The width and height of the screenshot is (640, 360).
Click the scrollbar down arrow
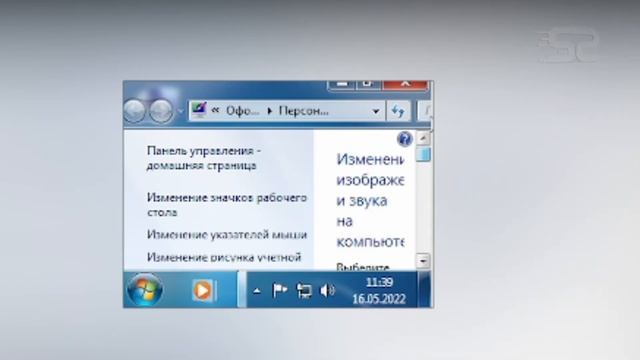point(423,260)
